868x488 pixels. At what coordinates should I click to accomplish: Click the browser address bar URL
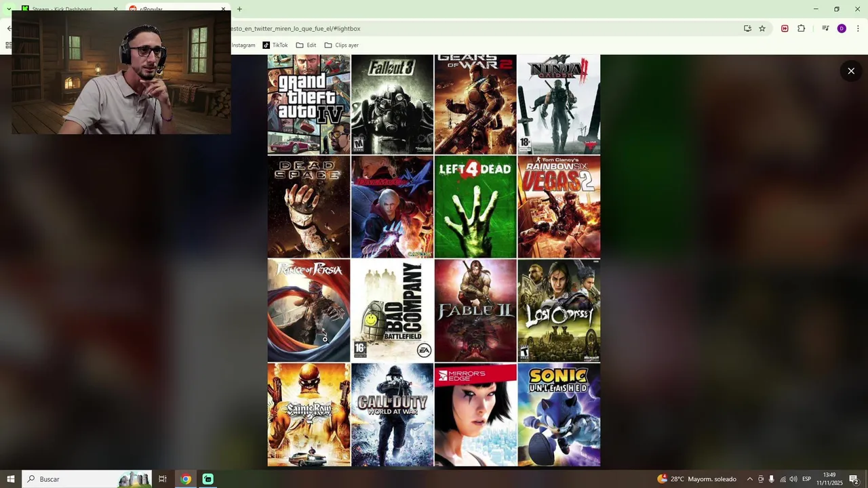click(x=296, y=28)
